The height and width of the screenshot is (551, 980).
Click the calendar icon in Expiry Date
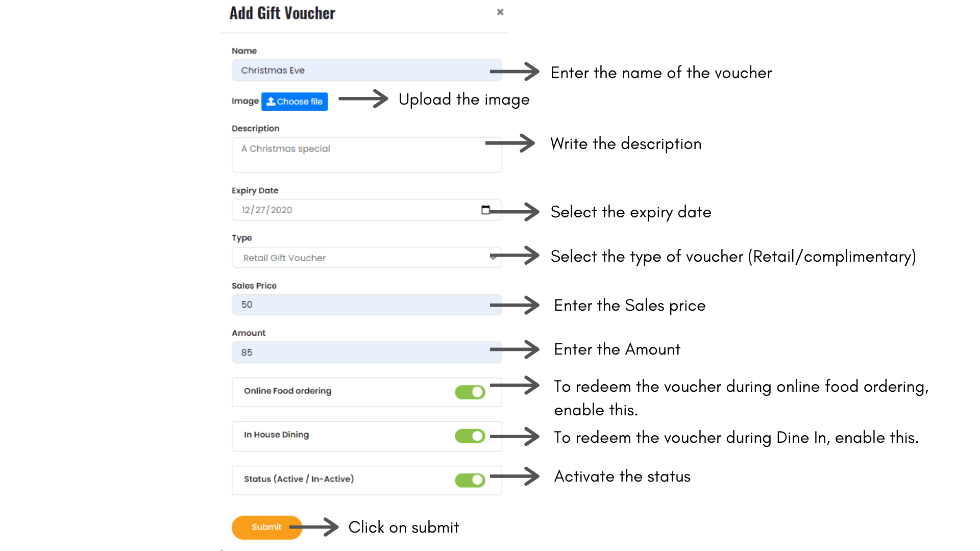[x=485, y=210]
